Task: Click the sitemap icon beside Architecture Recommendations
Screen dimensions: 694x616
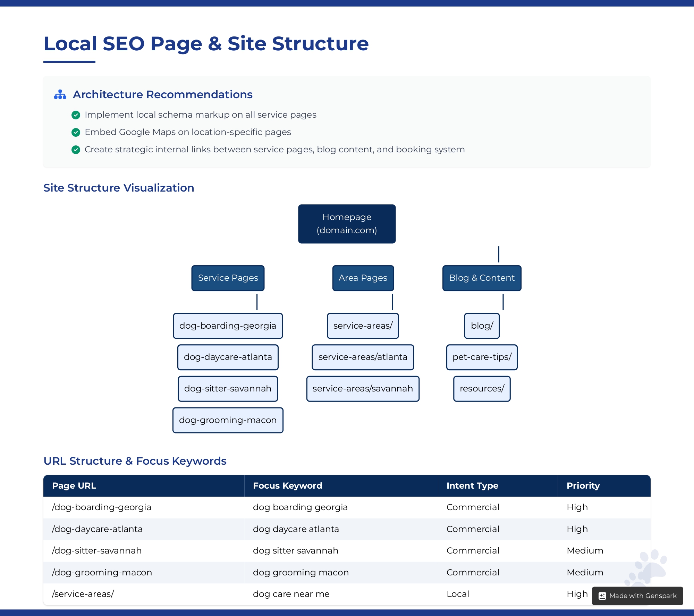Action: 60,94
